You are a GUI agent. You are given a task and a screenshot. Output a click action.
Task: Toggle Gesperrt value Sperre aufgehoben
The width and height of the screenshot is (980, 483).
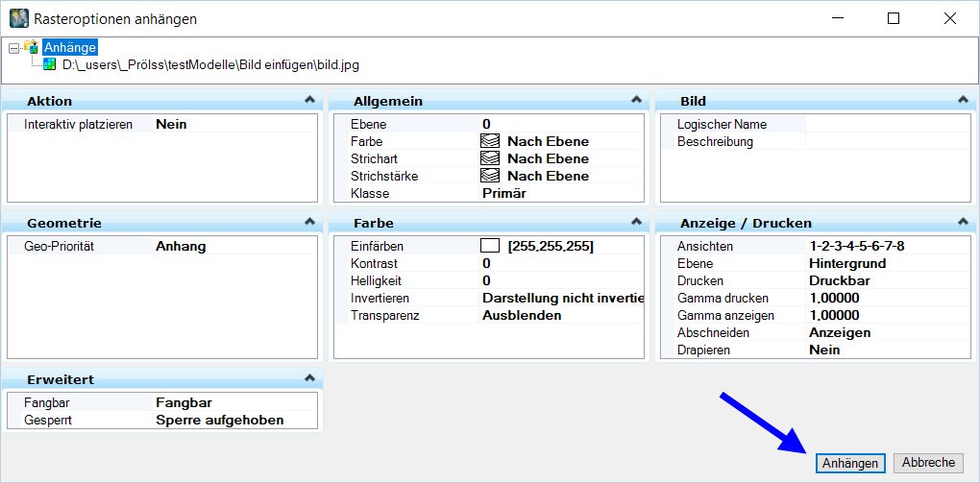pos(234,420)
